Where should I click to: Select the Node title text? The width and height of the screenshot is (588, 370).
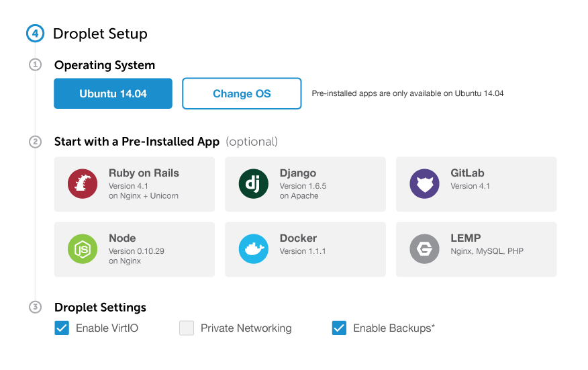[122, 238]
